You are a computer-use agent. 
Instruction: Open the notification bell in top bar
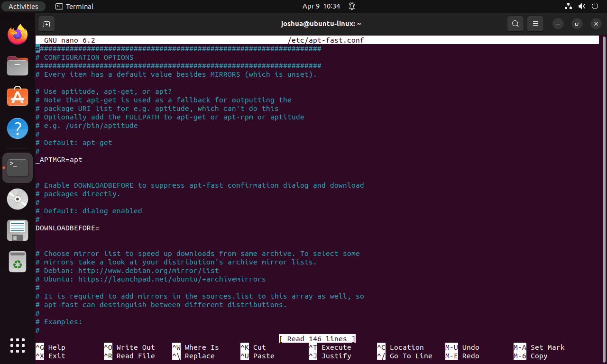352,7
